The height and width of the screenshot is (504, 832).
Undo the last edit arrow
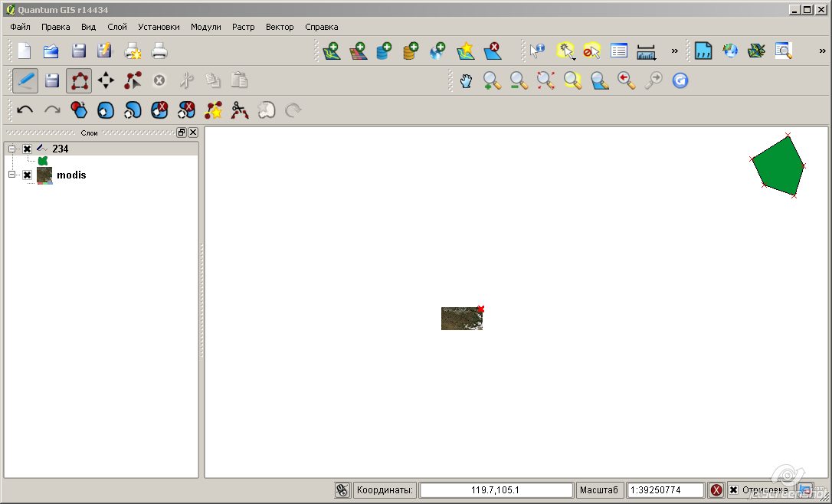tap(25, 110)
